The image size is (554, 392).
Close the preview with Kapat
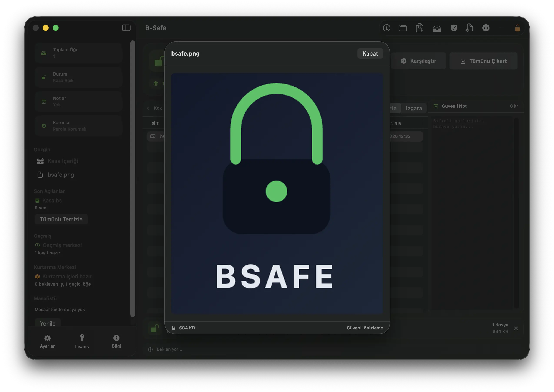370,54
